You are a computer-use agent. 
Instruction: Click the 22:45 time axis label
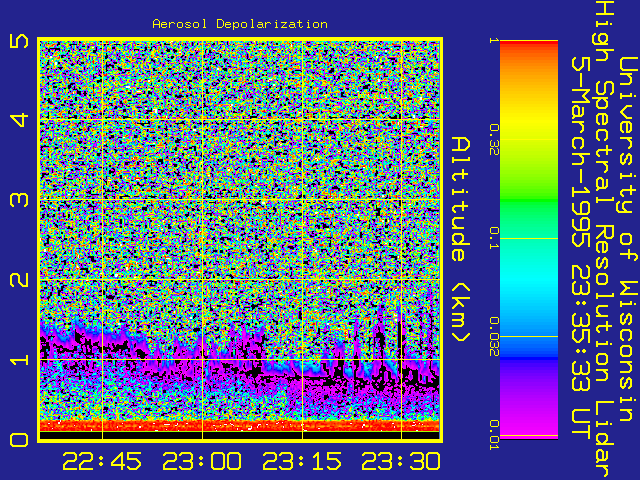click(102, 462)
